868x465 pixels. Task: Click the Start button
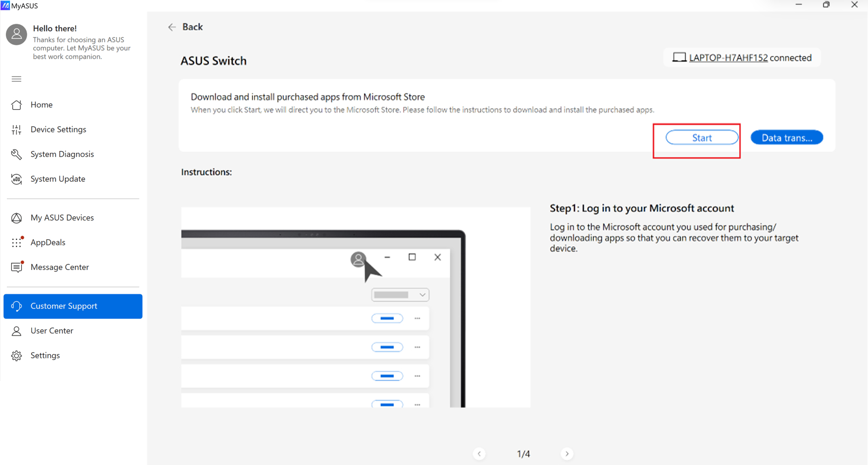701,138
